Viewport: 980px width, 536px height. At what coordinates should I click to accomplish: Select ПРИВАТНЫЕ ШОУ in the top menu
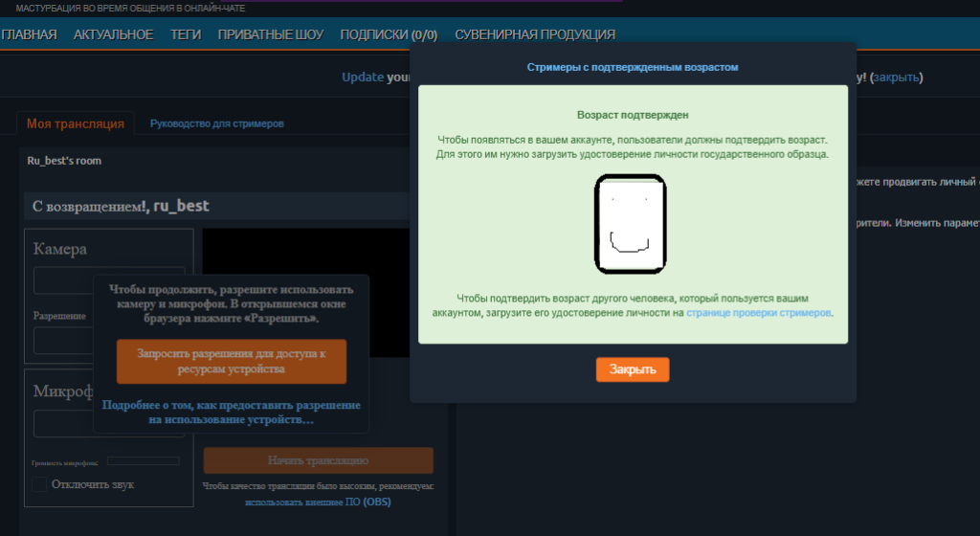(x=272, y=34)
